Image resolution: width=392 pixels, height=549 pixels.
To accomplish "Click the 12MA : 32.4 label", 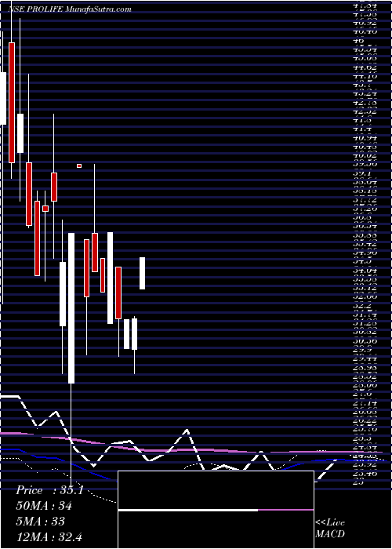I will coord(49,536).
